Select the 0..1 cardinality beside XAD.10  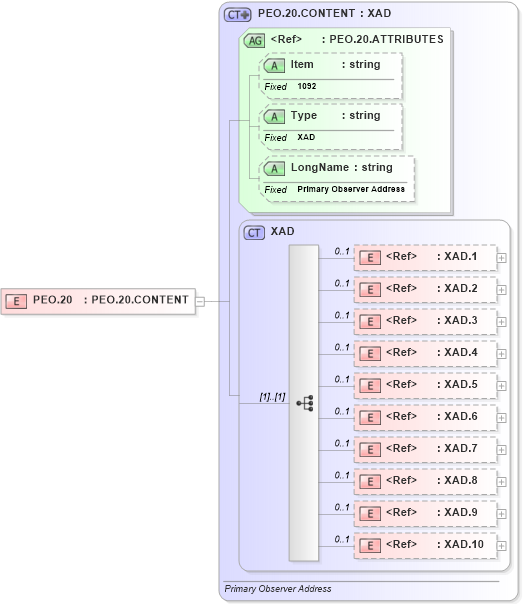coord(342,539)
